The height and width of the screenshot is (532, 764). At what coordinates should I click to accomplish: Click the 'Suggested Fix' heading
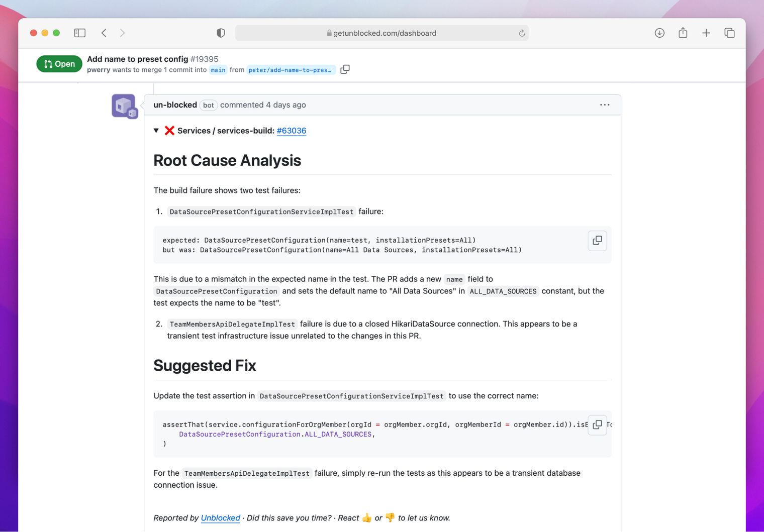click(205, 365)
